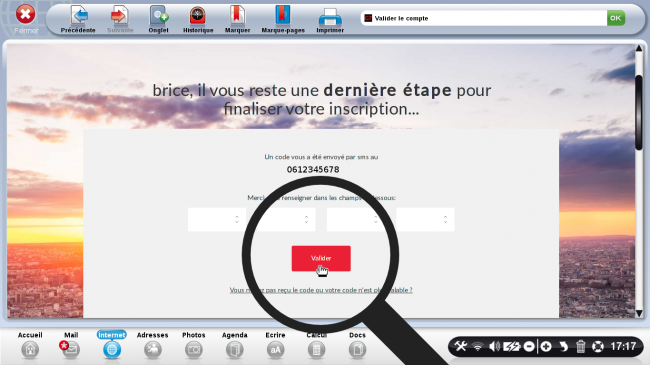
Task: Click the lifebuoy help tray icon
Action: click(597, 346)
